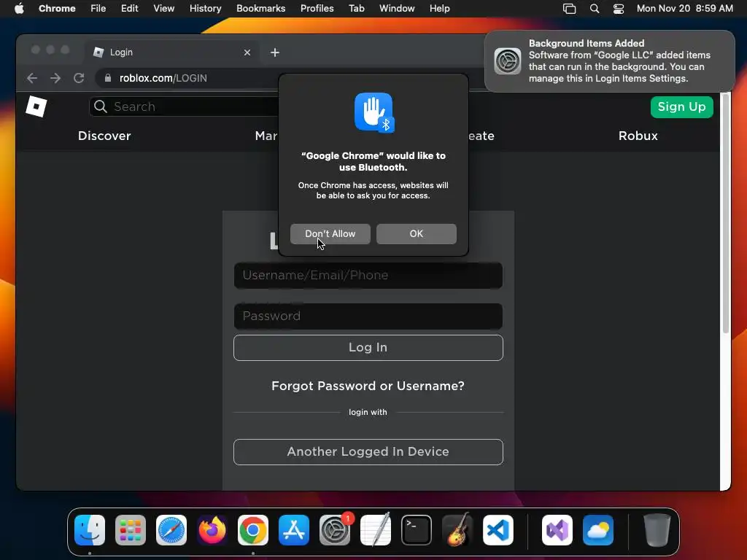Open the Trash from the Dock
Screen dimensions: 747x560
(657, 530)
